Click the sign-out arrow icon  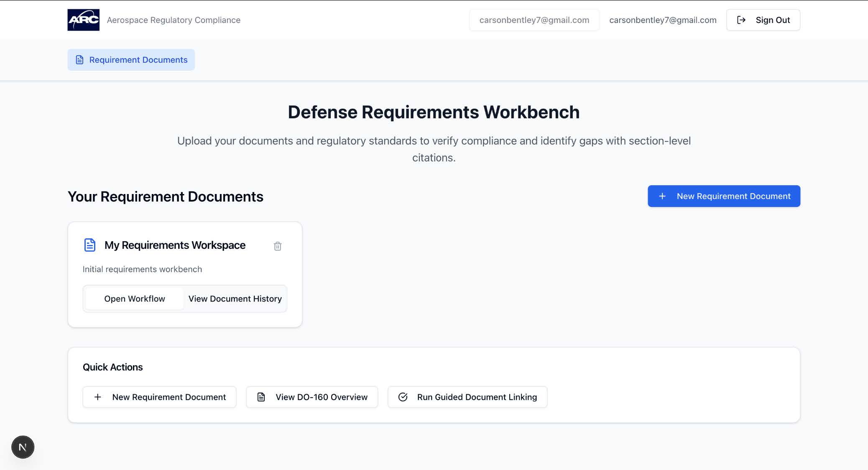coord(741,20)
